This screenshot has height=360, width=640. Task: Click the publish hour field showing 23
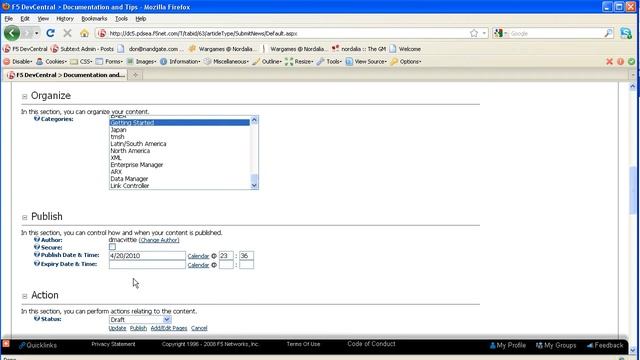click(x=226, y=256)
